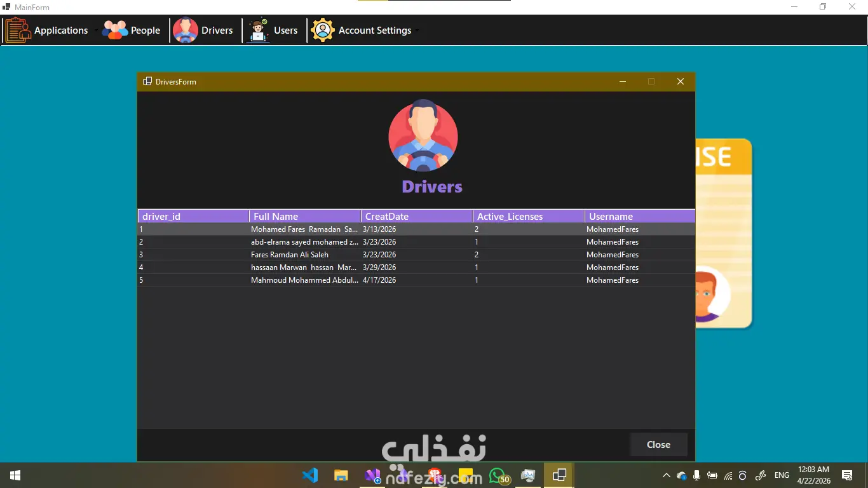This screenshot has width=868, height=488.
Task: Open the notification center icon
Action: click(847, 475)
